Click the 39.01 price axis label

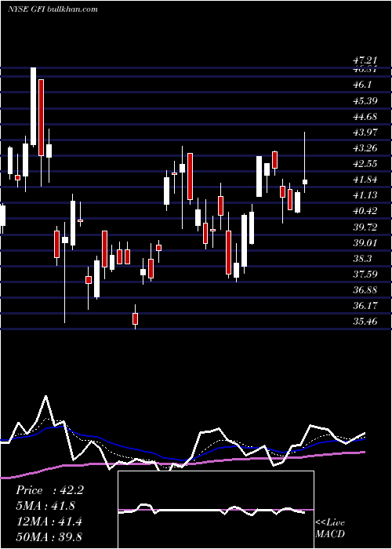pos(365,243)
